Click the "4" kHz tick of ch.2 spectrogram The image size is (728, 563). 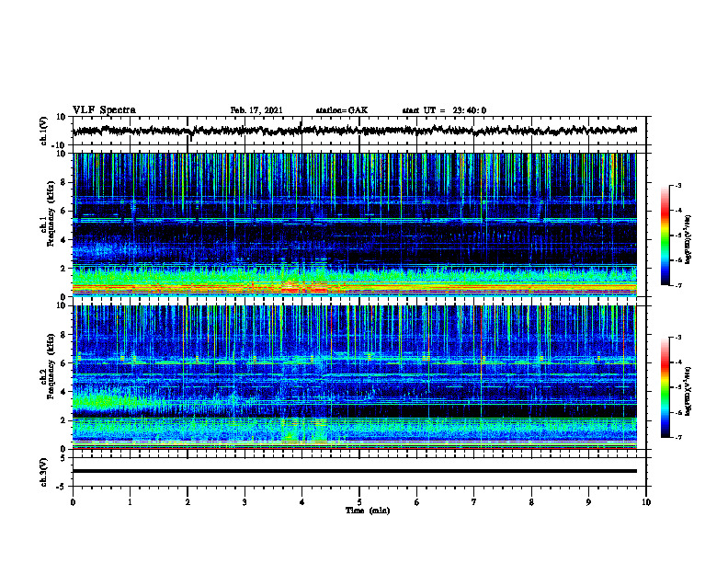(x=63, y=392)
